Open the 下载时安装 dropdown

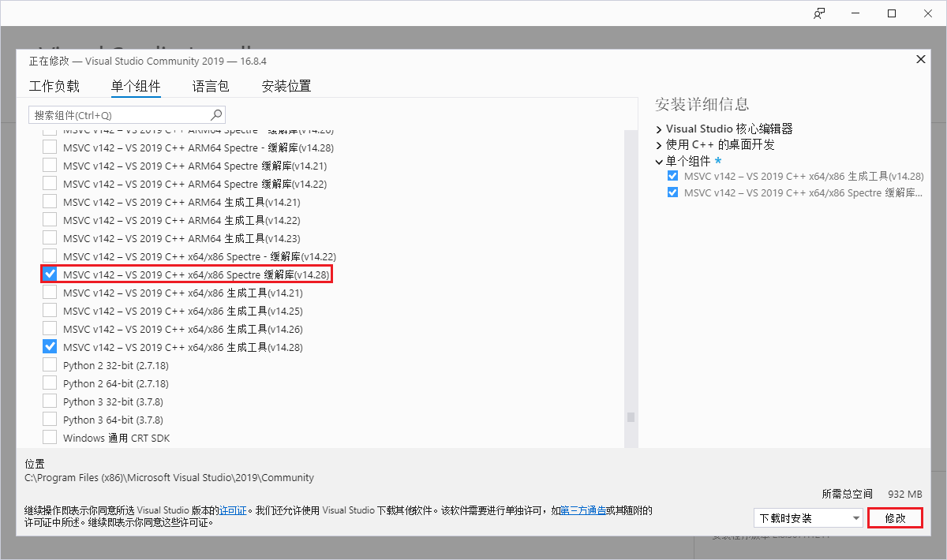808,518
